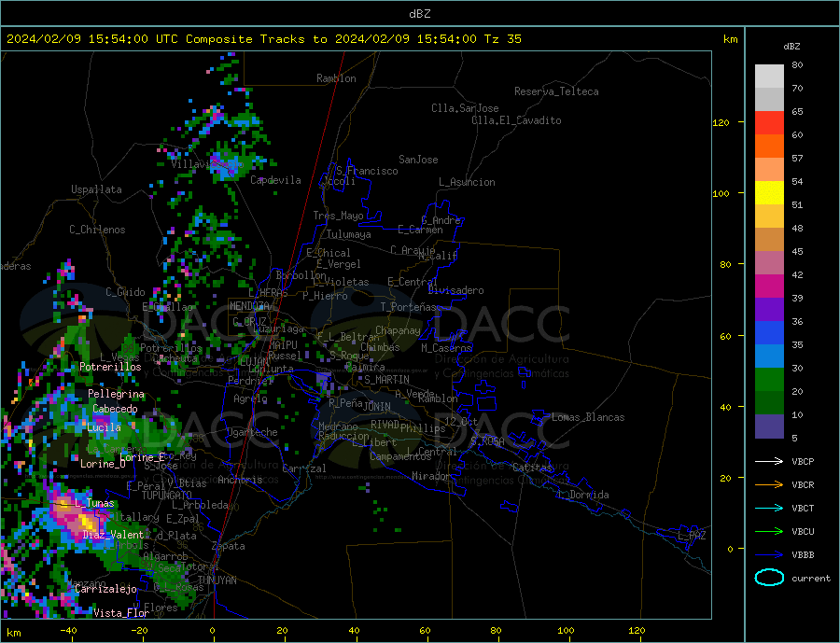Click the white VBCP arrow in legend
Viewport: 840px width, 643px height.
[769, 461]
